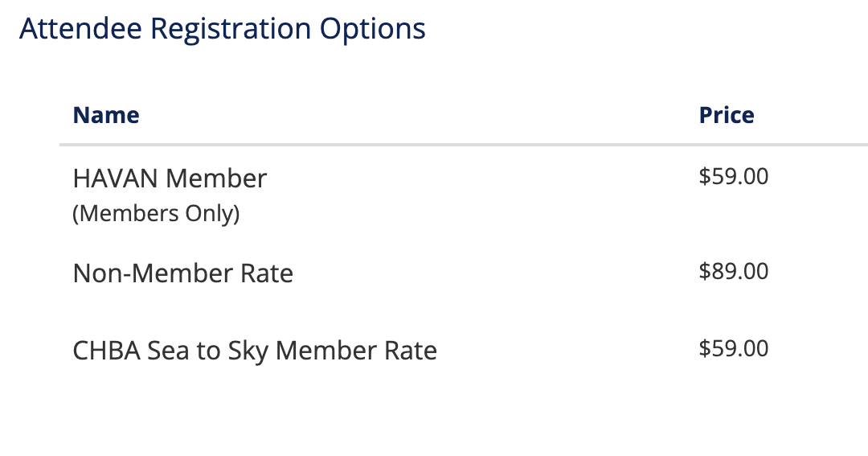This screenshot has width=868, height=456.
Task: Click the "(Members Only)" note
Action: tap(156, 214)
